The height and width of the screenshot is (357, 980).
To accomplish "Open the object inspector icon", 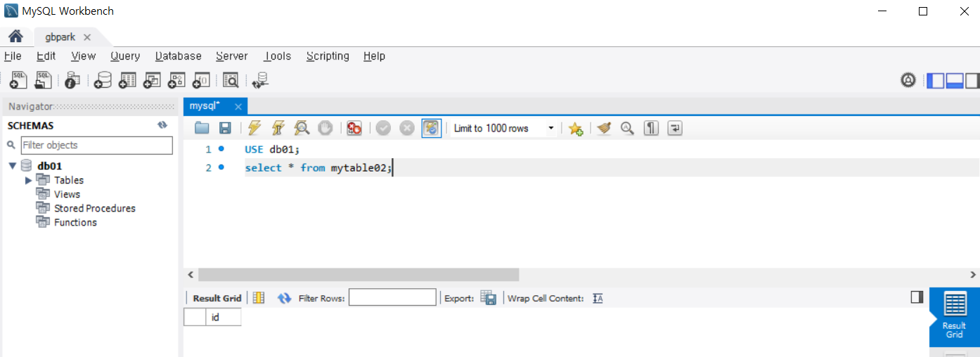I will (x=72, y=80).
